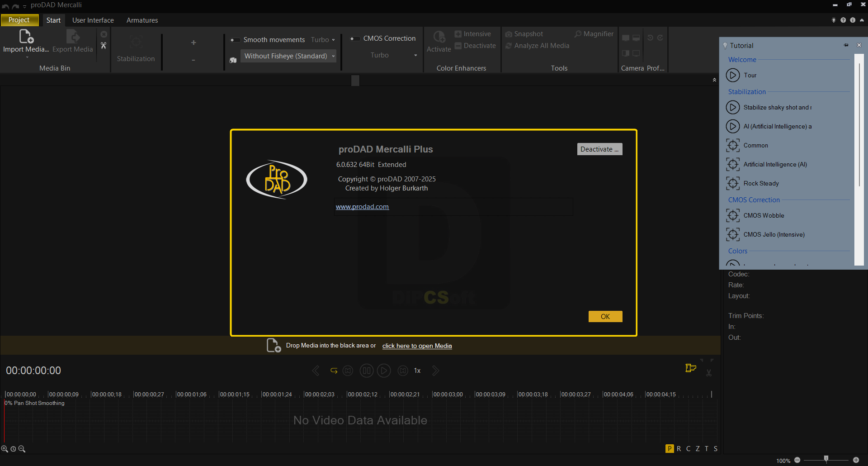Click the 00:00:03;00 mark on the timeline ruler

pyautogui.click(x=448, y=395)
